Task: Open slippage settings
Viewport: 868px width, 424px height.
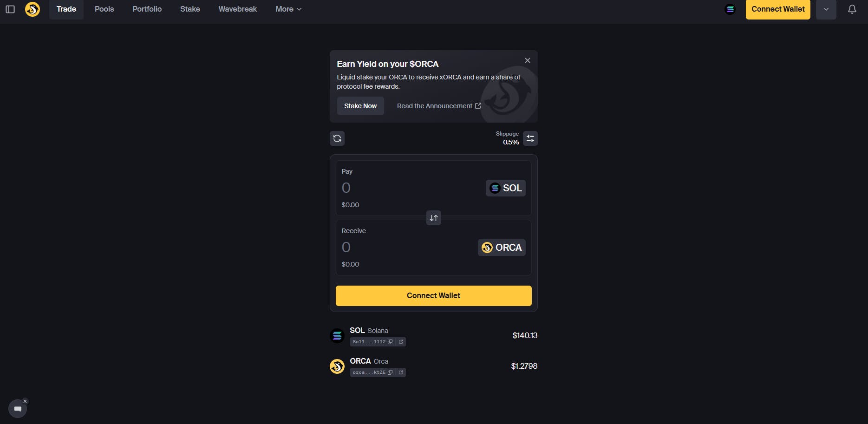Action: point(530,138)
